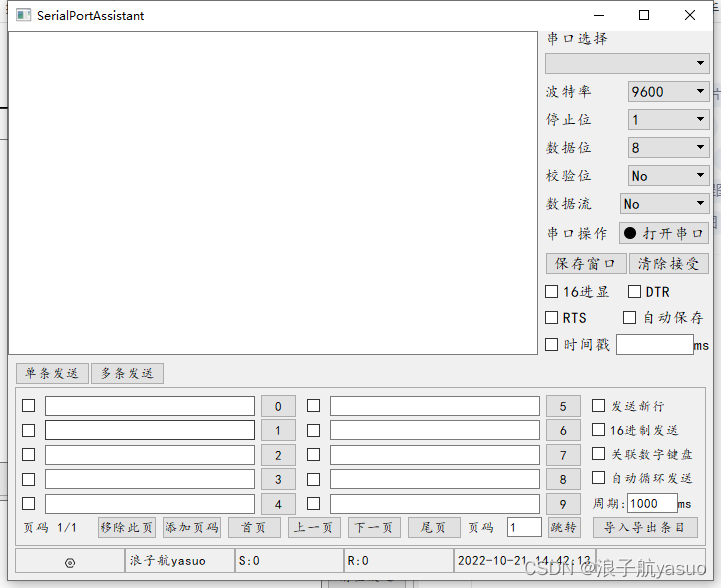Click the circular status icon in status bar
This screenshot has height=588, width=721.
click(70, 562)
